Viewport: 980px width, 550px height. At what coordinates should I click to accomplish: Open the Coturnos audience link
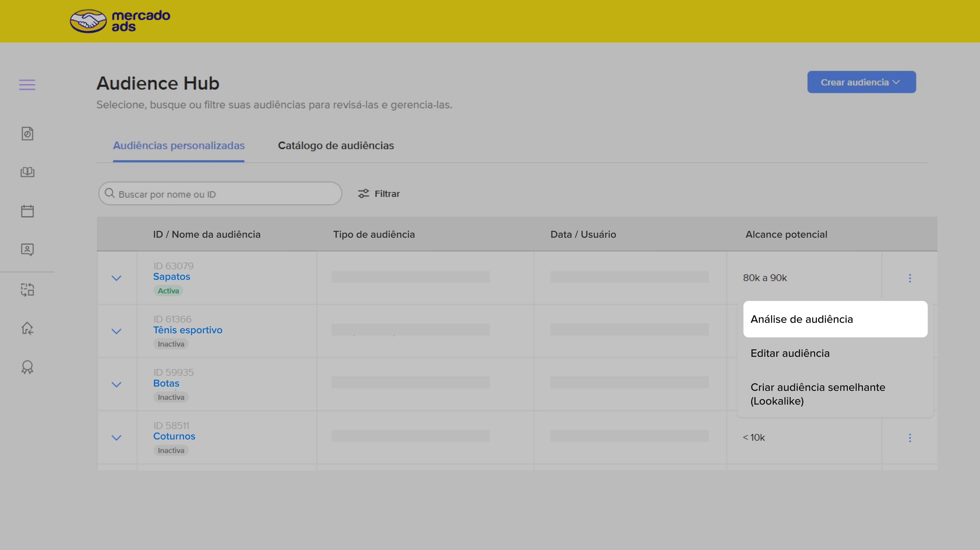coord(174,436)
